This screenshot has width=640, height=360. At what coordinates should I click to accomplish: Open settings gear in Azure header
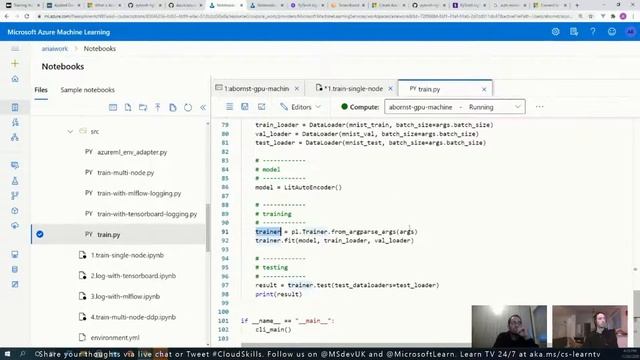[556, 32]
